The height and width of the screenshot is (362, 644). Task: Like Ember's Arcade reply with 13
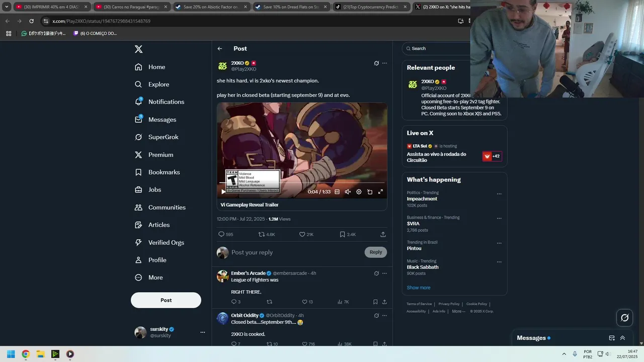(x=307, y=302)
